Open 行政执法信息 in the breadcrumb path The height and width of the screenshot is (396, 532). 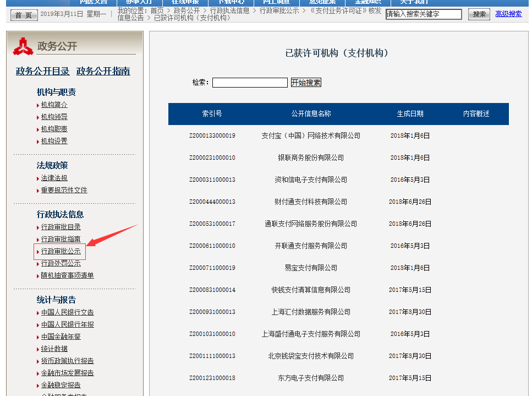[230, 11]
